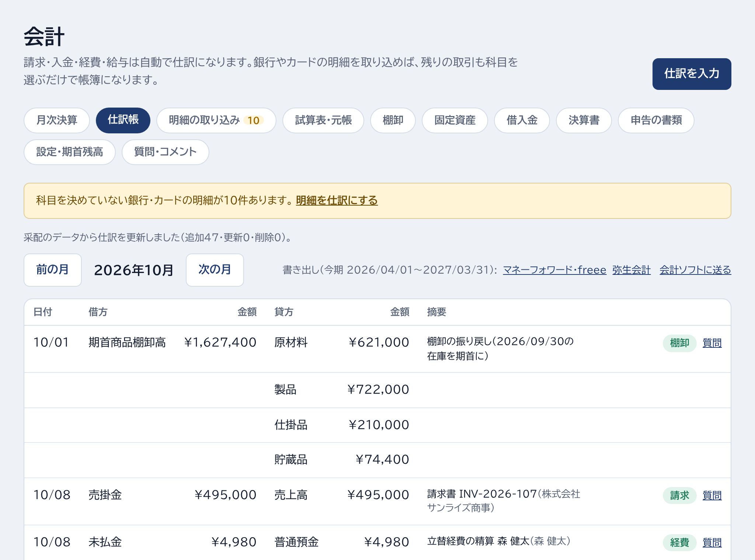Image resolution: width=755 pixels, height=560 pixels.
Task: Click the 会計ソフトに送る link
Action: (695, 270)
